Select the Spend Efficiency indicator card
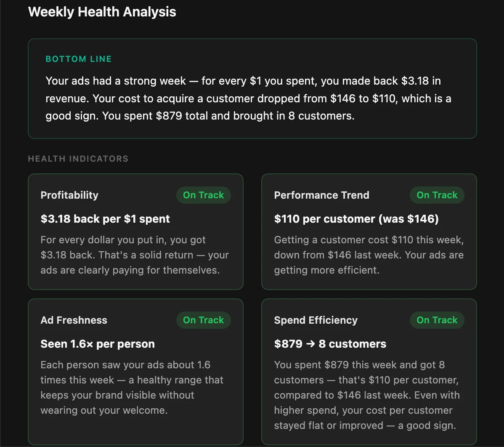This screenshot has width=504, height=447. click(369, 370)
